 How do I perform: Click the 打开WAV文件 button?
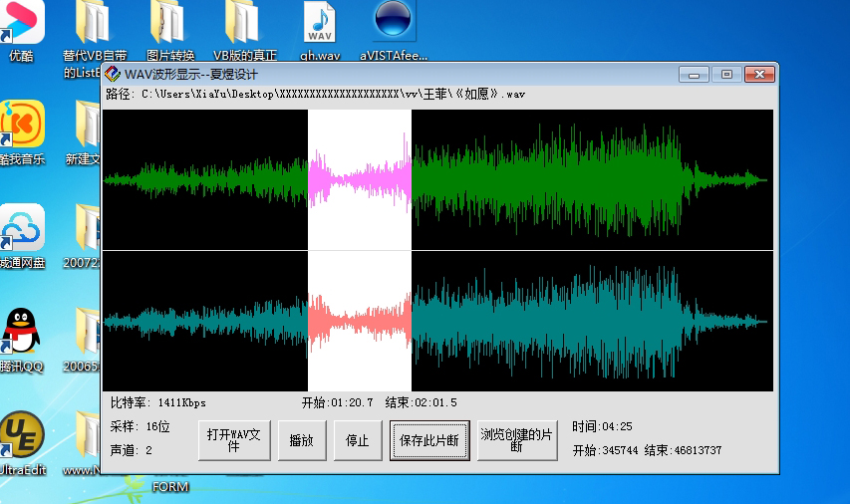tap(234, 440)
